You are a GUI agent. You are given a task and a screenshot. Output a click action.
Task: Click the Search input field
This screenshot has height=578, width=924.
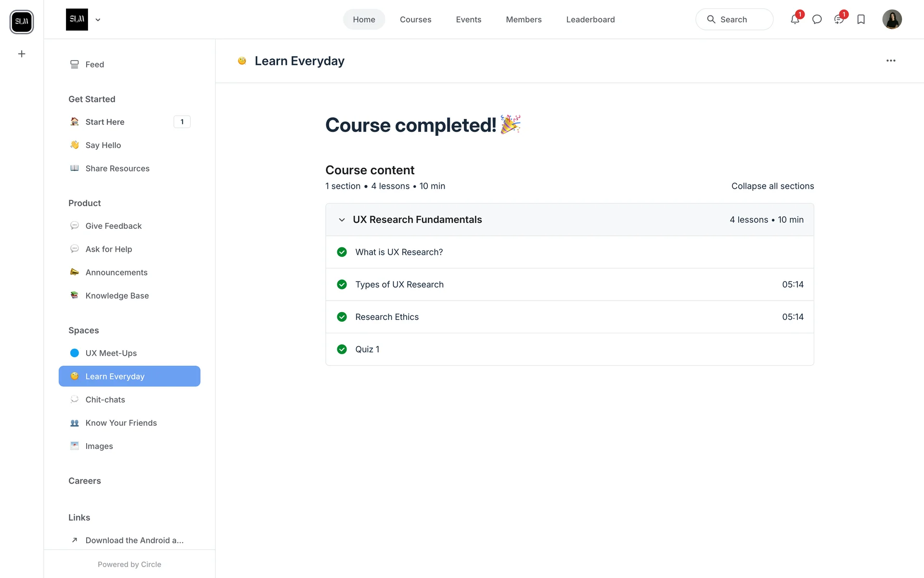click(734, 20)
